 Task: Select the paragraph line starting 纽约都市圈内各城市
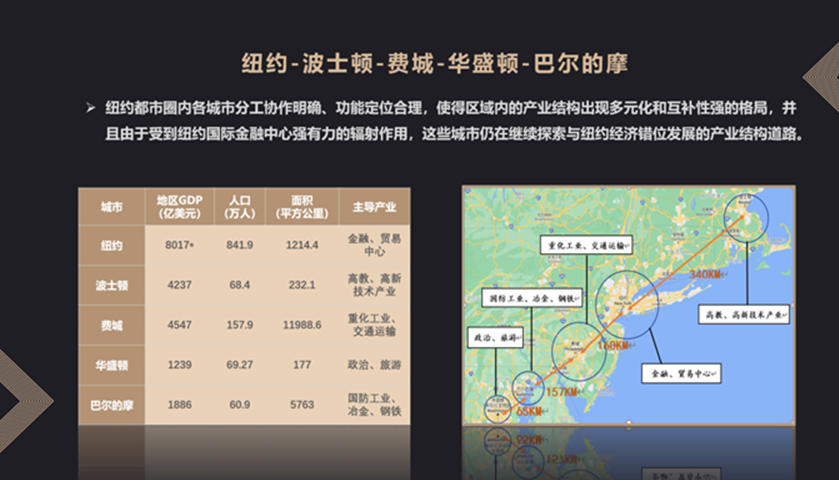[x=451, y=108]
